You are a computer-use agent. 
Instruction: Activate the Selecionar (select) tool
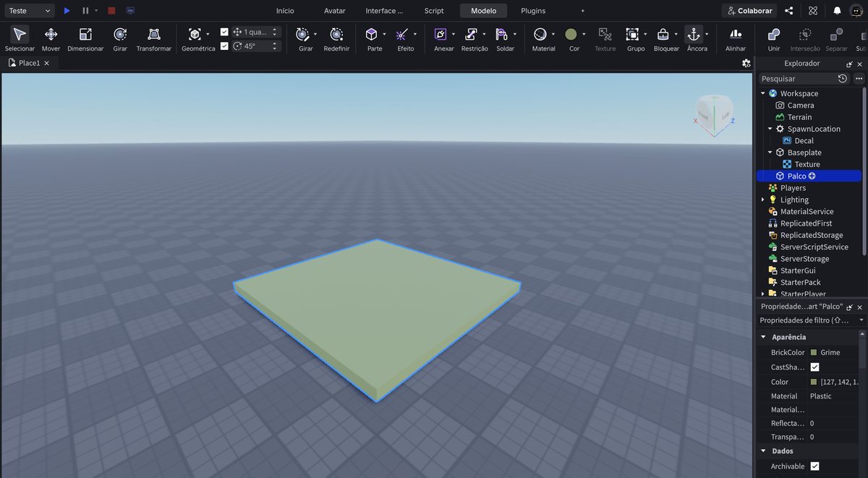pyautogui.click(x=20, y=39)
